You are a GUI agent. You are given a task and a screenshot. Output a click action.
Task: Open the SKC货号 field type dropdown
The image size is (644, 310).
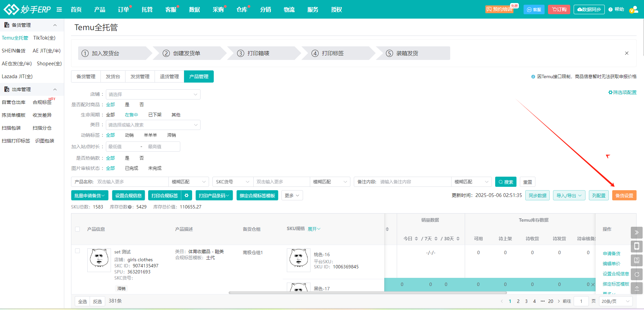(x=233, y=182)
